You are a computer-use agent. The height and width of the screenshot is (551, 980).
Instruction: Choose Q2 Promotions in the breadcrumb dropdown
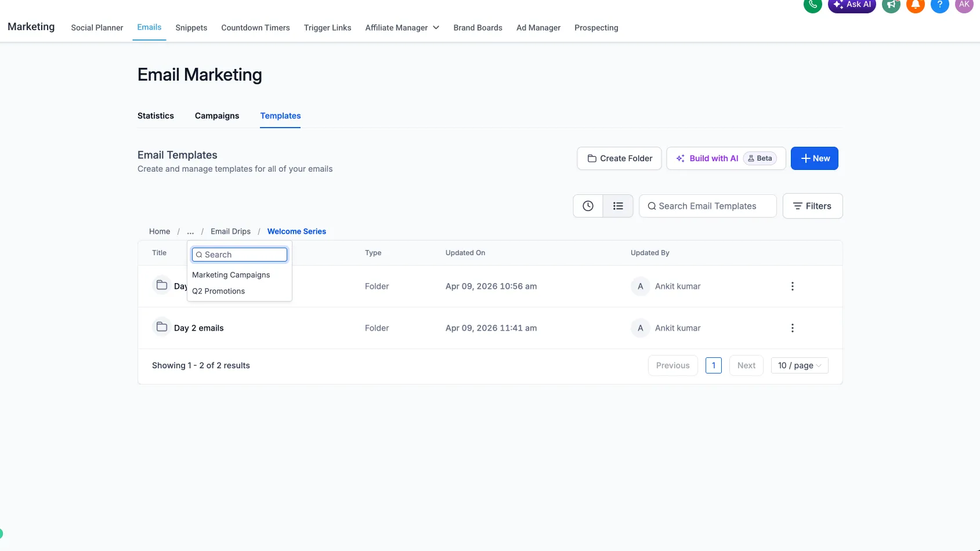[x=219, y=291]
